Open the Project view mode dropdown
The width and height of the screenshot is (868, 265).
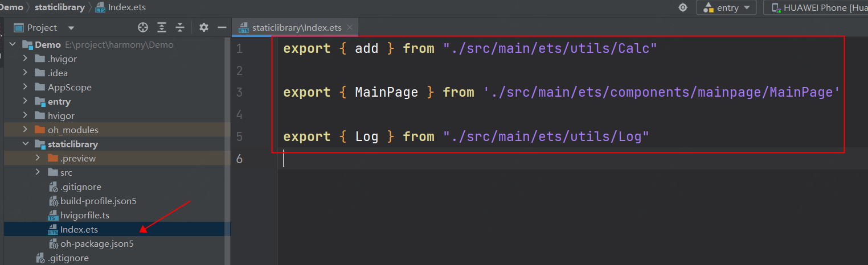(71, 27)
